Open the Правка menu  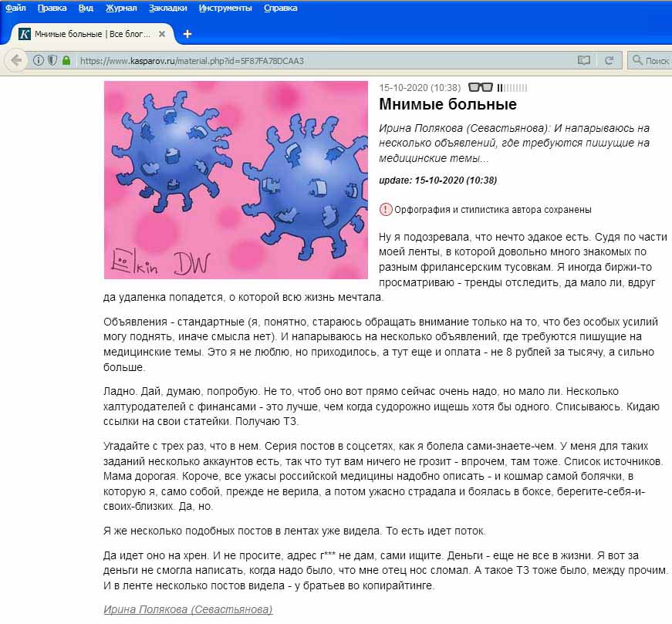point(52,8)
